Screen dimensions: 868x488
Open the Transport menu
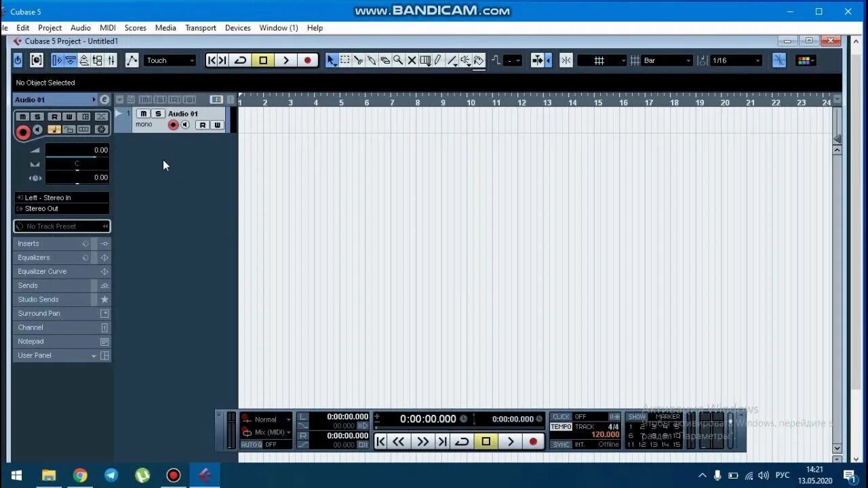pos(201,28)
